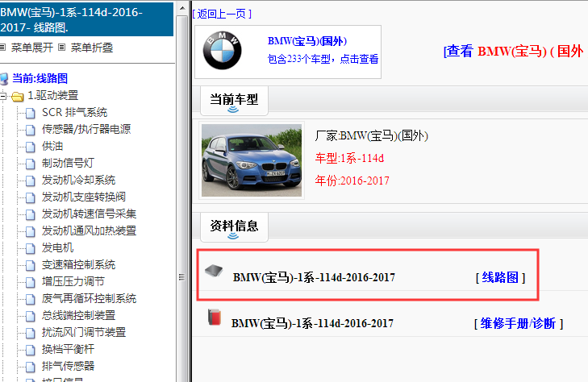This screenshot has height=382, width=588.
Task: Click the 扰流风门调节装置 document icon
Action: 31,333
